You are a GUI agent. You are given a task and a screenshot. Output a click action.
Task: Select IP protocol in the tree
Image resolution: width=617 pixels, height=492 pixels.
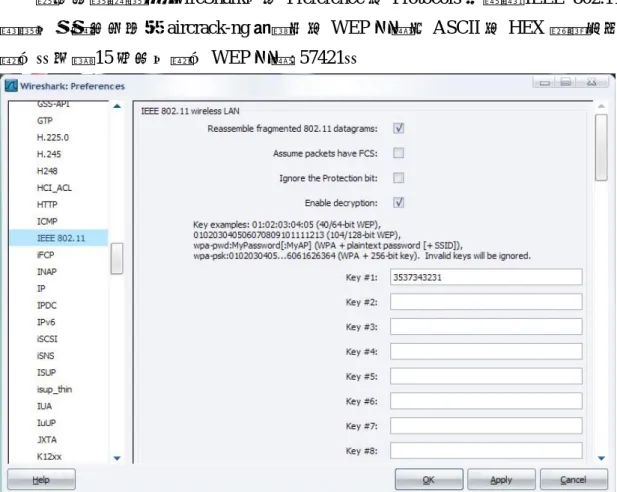[41, 289]
